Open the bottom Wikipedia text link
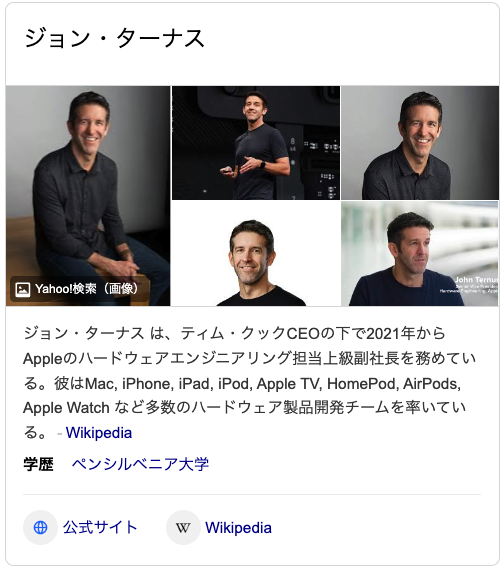Viewport: 504px width, 570px height. click(238, 528)
